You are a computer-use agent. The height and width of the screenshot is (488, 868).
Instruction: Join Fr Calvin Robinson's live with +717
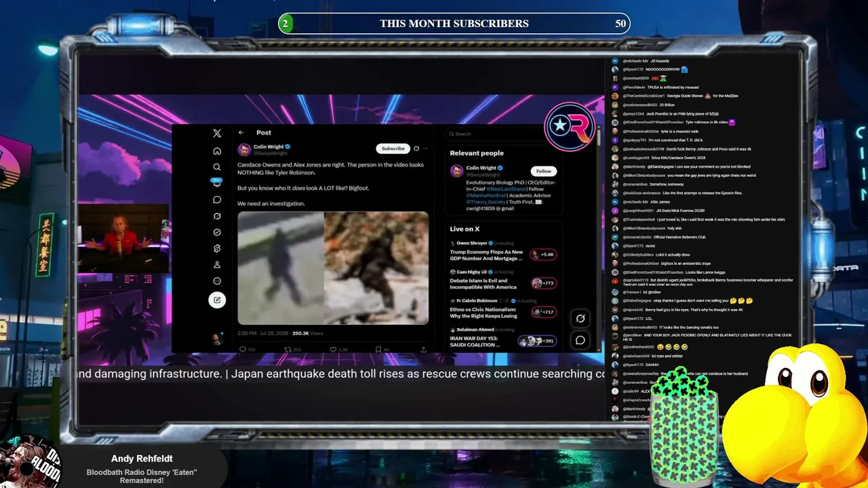(x=543, y=312)
